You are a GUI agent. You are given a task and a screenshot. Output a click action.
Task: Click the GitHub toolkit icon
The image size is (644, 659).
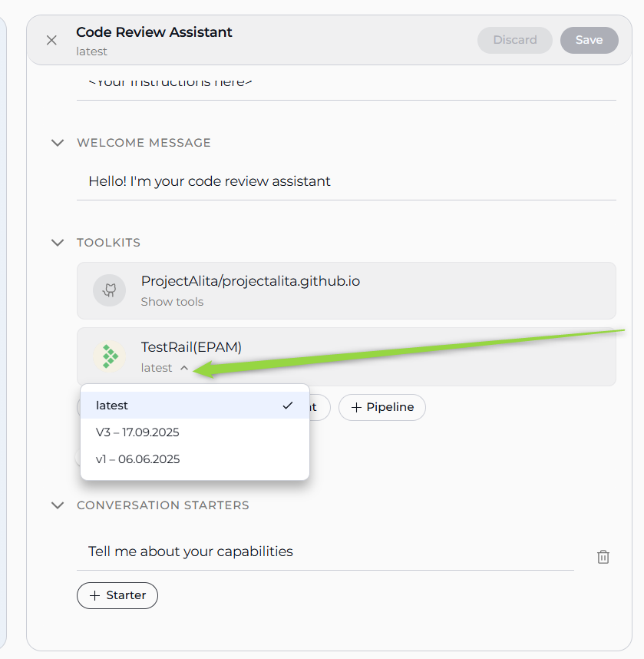(x=110, y=290)
